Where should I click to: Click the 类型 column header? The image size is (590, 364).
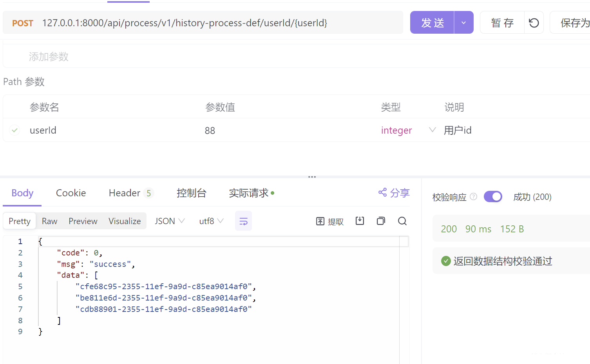(391, 107)
